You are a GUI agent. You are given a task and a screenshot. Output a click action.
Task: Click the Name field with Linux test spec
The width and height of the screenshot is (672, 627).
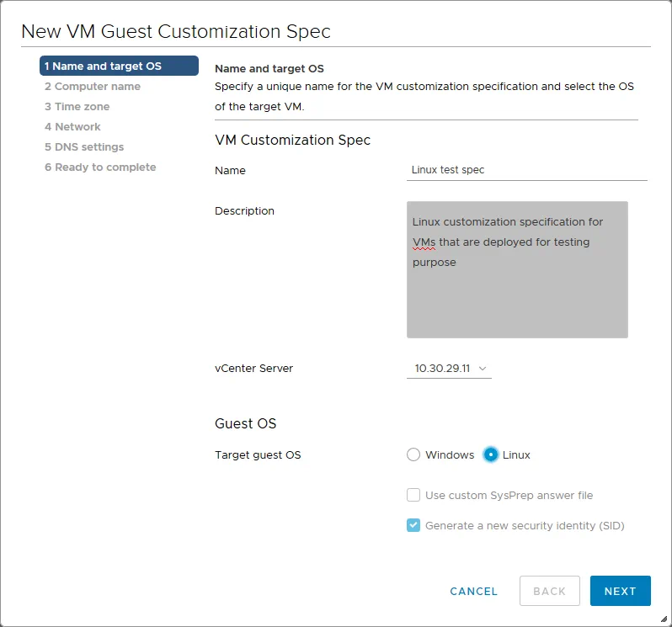pos(526,170)
